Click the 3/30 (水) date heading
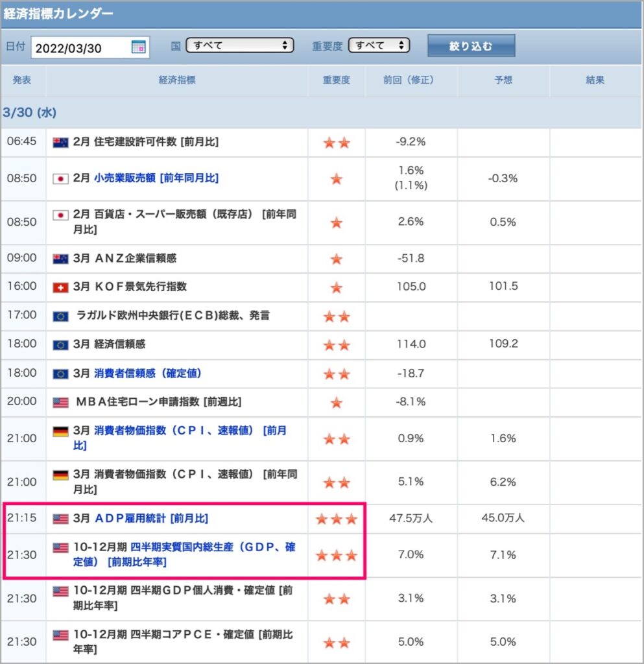 coord(30,112)
